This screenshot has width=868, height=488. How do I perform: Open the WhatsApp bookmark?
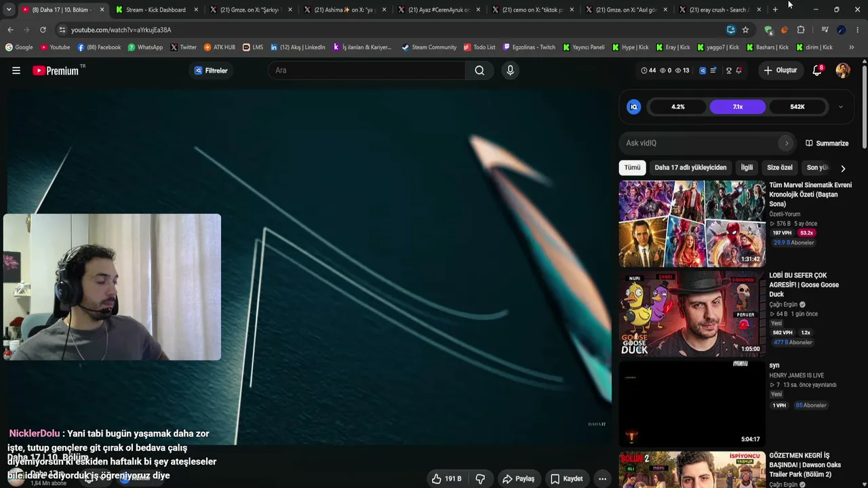(145, 47)
